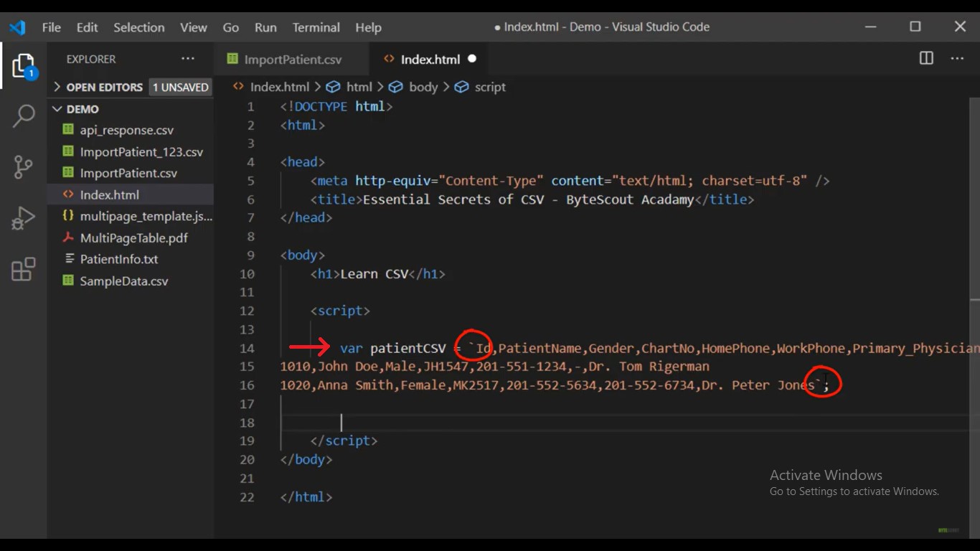Open the Run menu

point(265,27)
